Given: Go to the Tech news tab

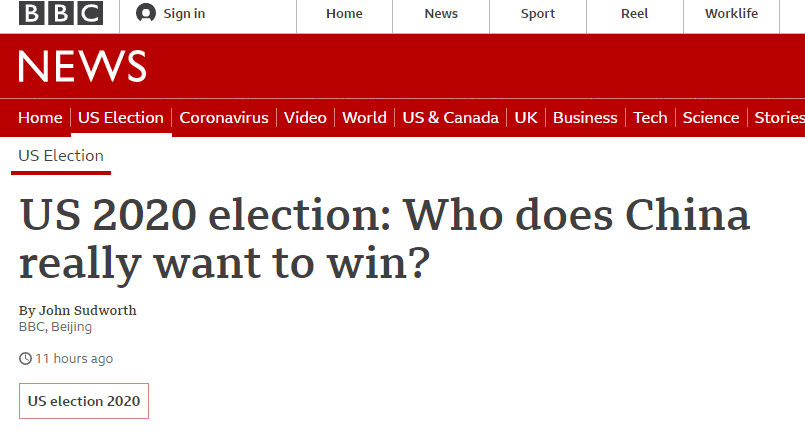Looking at the screenshot, I should [x=650, y=118].
